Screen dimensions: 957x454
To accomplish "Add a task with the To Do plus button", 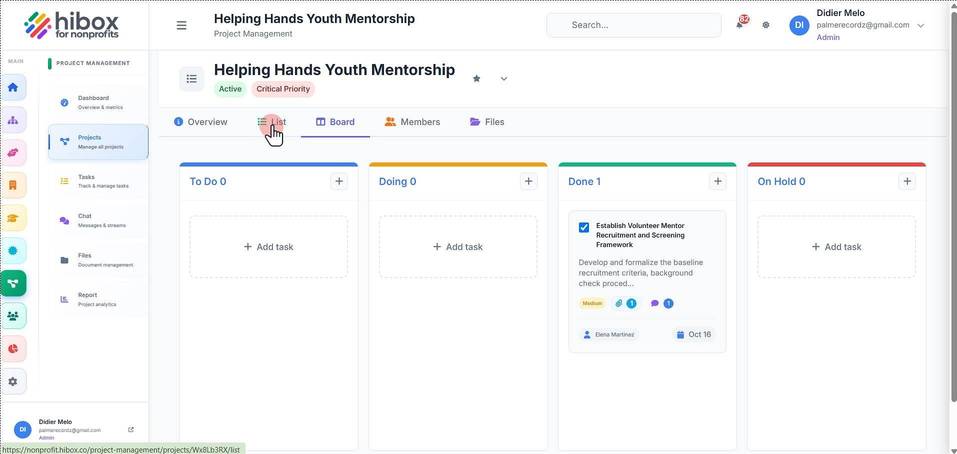I will click(x=339, y=181).
